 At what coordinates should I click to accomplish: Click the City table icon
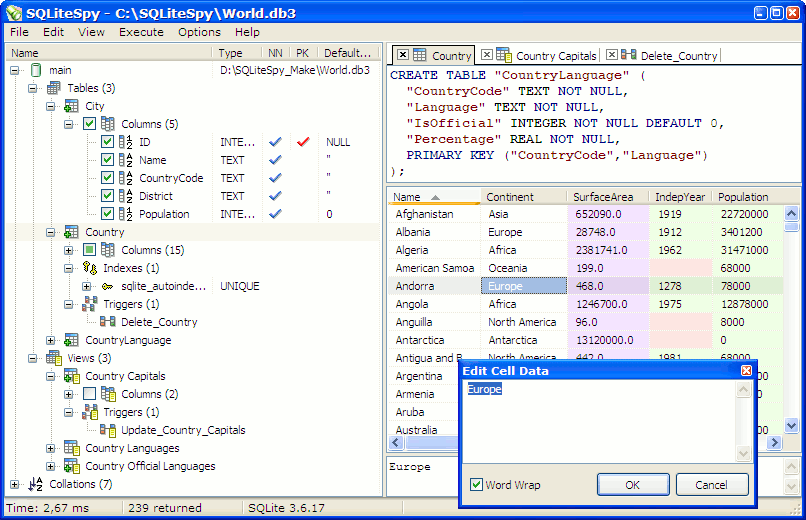[x=72, y=106]
